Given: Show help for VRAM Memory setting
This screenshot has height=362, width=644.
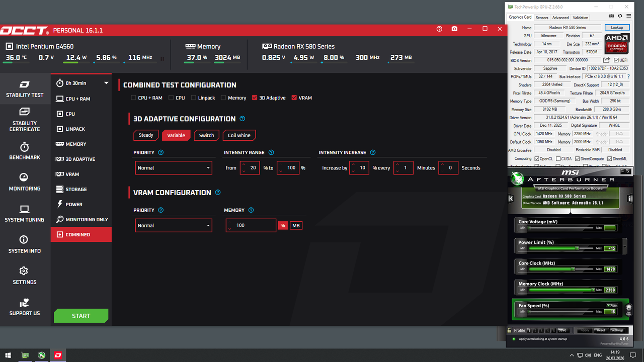Looking at the screenshot, I should [251, 210].
